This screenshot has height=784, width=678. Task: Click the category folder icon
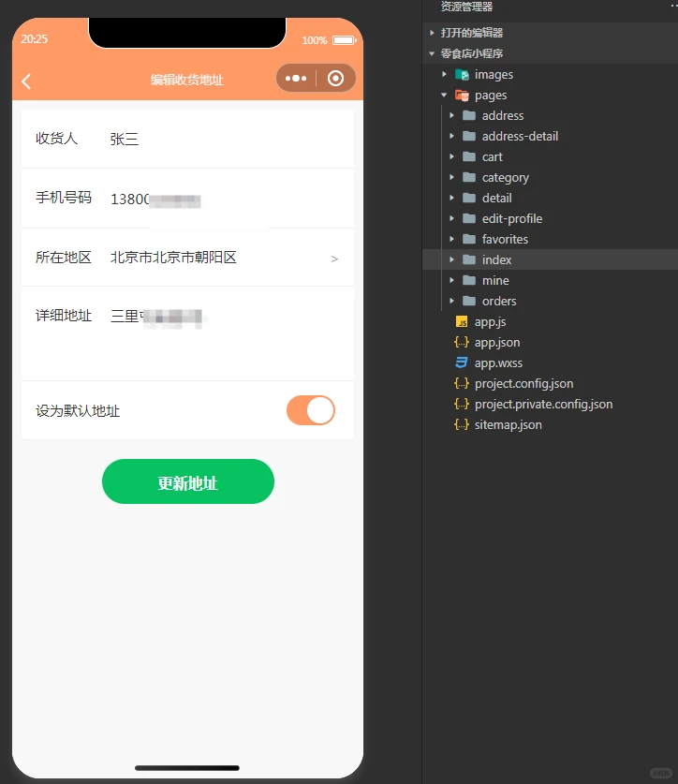(x=469, y=177)
